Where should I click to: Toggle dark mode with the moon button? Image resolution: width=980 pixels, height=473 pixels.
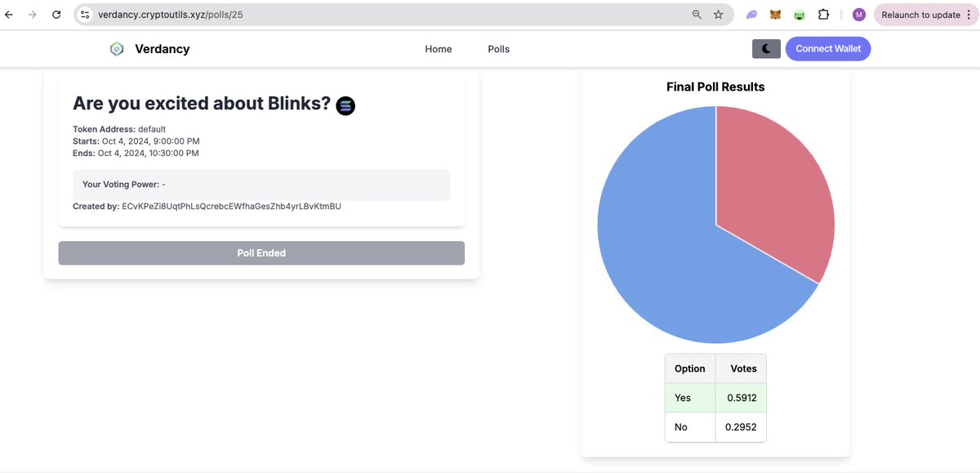[766, 49]
